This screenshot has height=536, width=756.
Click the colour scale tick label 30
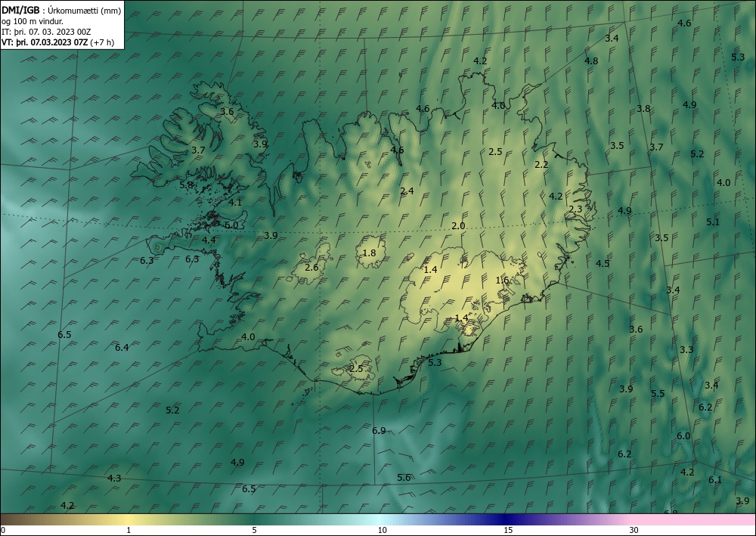click(x=634, y=531)
